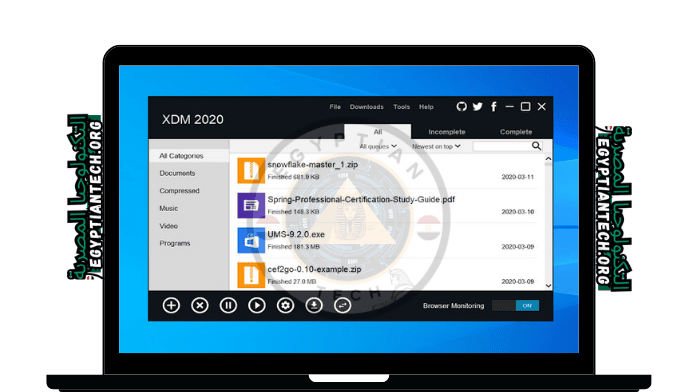Click the snowflake-master_1.zip file icon

(x=251, y=170)
